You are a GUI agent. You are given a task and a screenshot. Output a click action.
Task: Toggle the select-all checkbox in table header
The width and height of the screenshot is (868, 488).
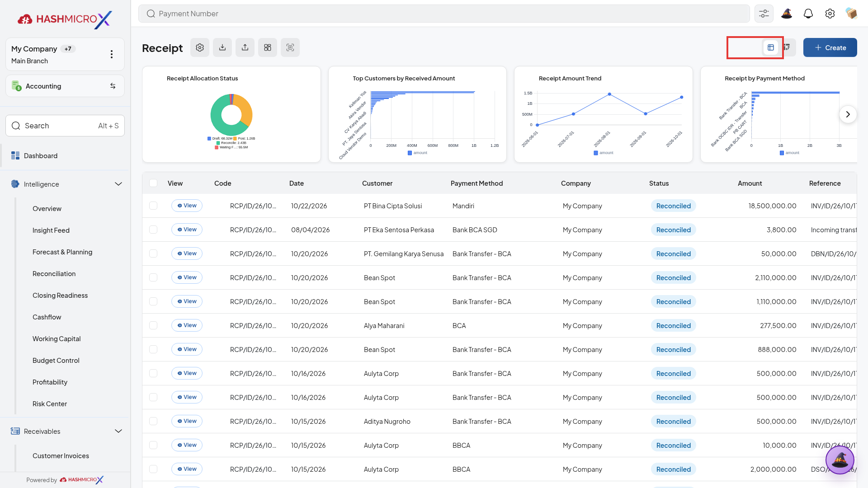click(153, 183)
